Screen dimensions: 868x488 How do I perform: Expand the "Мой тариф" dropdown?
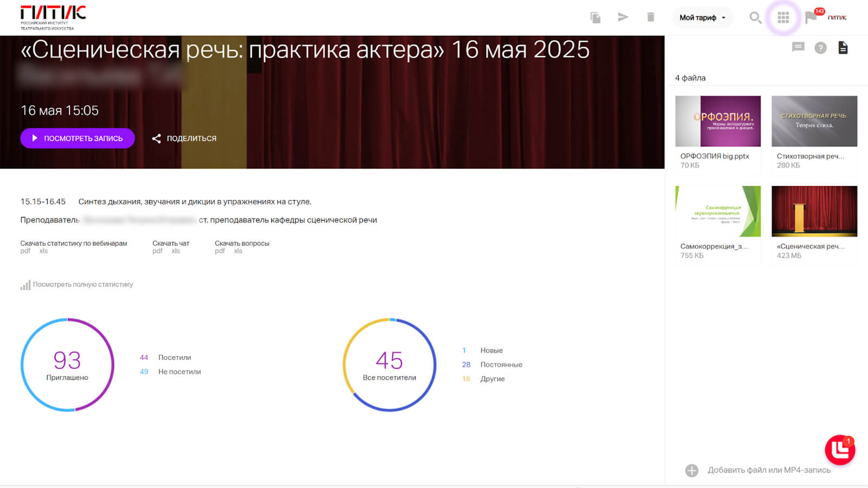coord(702,17)
